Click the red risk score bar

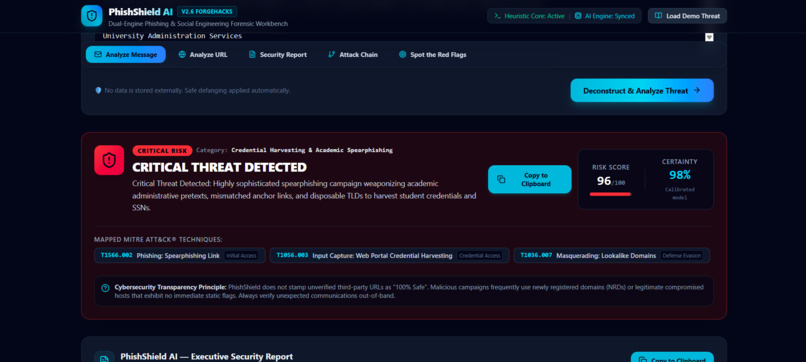click(610, 194)
